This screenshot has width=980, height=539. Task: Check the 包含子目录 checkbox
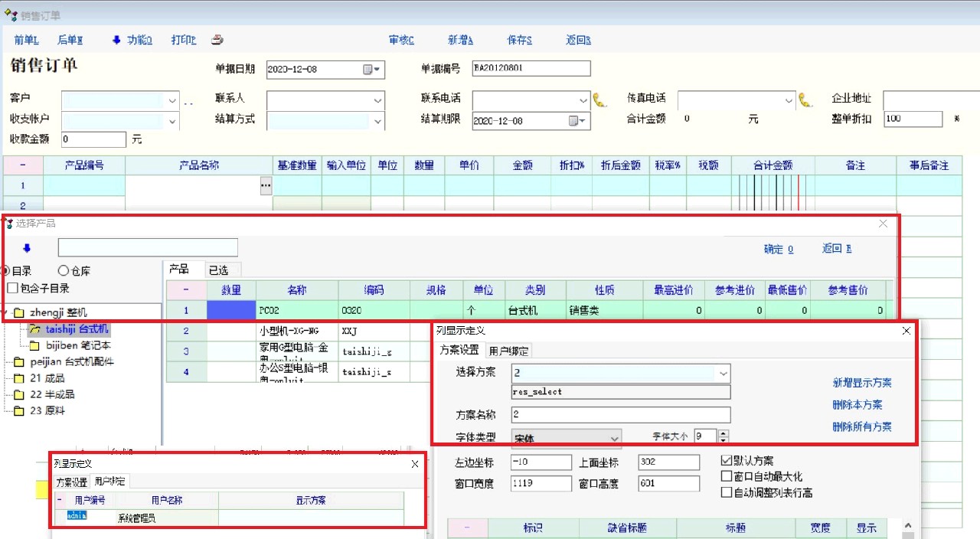click(12, 289)
